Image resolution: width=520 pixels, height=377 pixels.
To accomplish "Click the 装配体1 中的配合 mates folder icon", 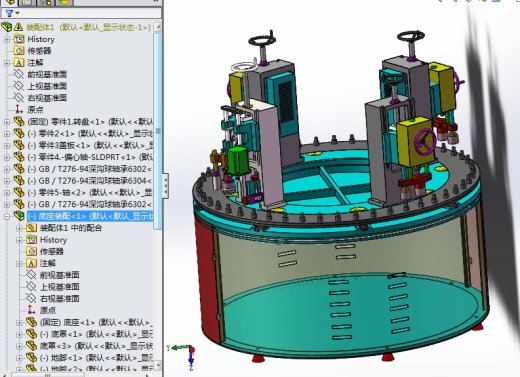I will pos(31,228).
